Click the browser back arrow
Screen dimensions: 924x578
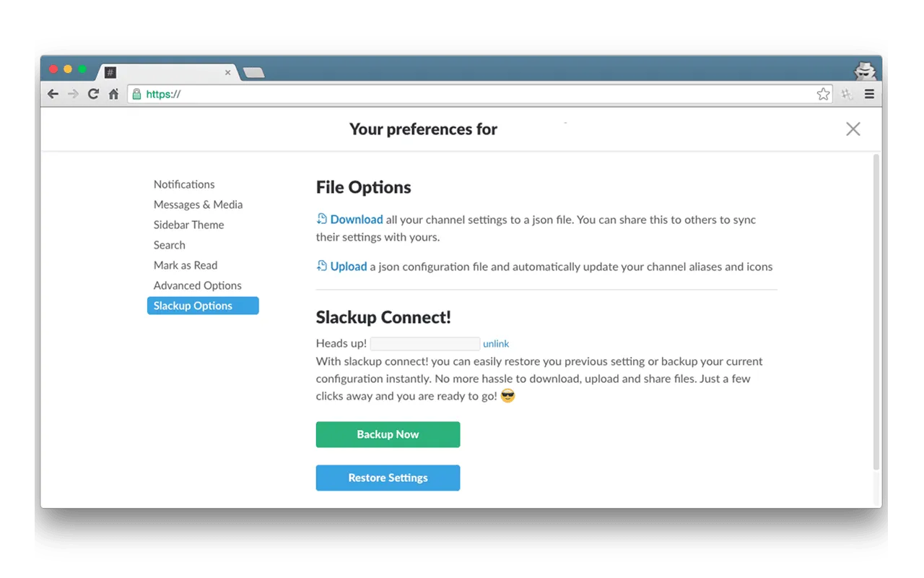(x=53, y=94)
